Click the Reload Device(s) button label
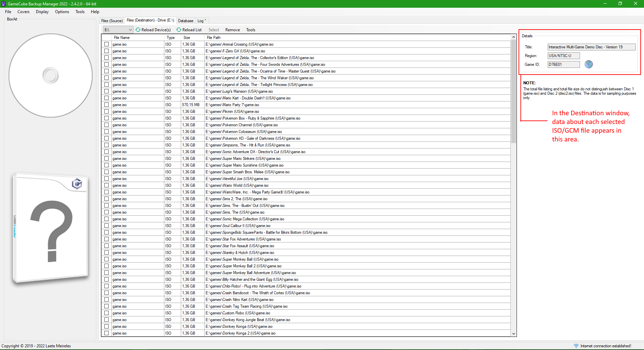 coord(156,30)
